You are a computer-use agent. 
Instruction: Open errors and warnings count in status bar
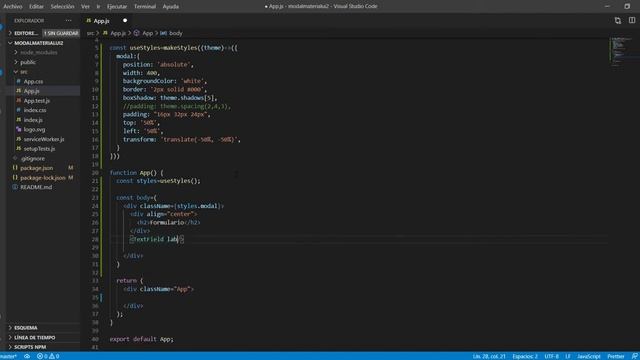(x=48, y=356)
